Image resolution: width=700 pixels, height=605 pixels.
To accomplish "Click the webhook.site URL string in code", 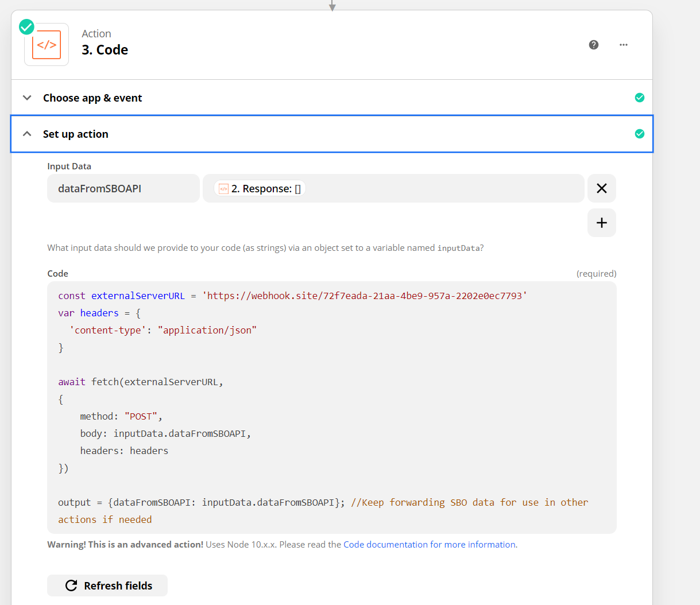I will [365, 296].
